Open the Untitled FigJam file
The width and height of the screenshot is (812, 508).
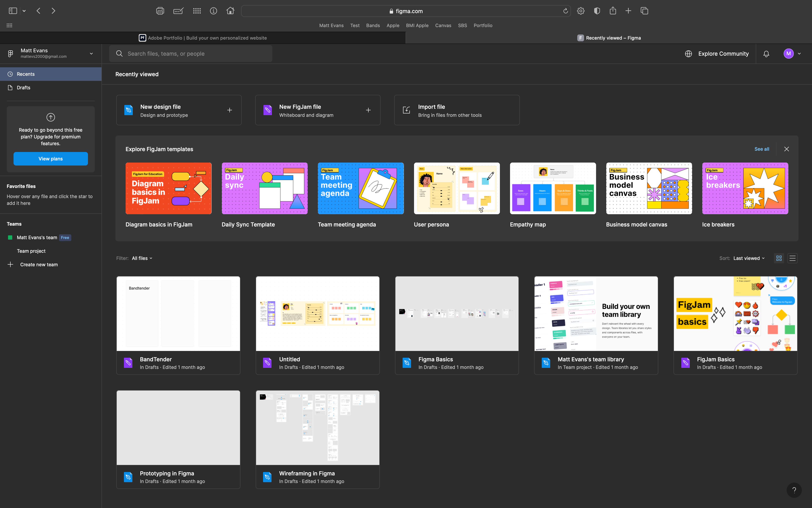click(x=317, y=325)
